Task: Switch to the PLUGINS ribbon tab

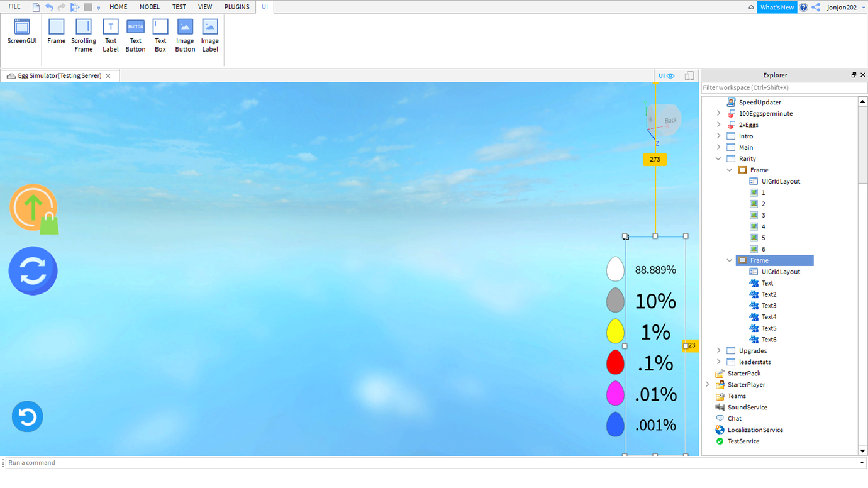Action: click(236, 7)
